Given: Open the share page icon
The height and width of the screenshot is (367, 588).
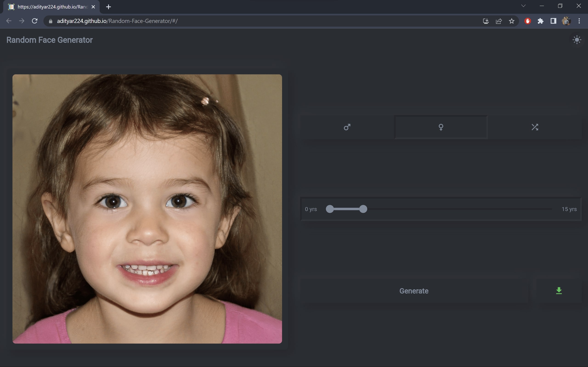Looking at the screenshot, I should [499, 21].
